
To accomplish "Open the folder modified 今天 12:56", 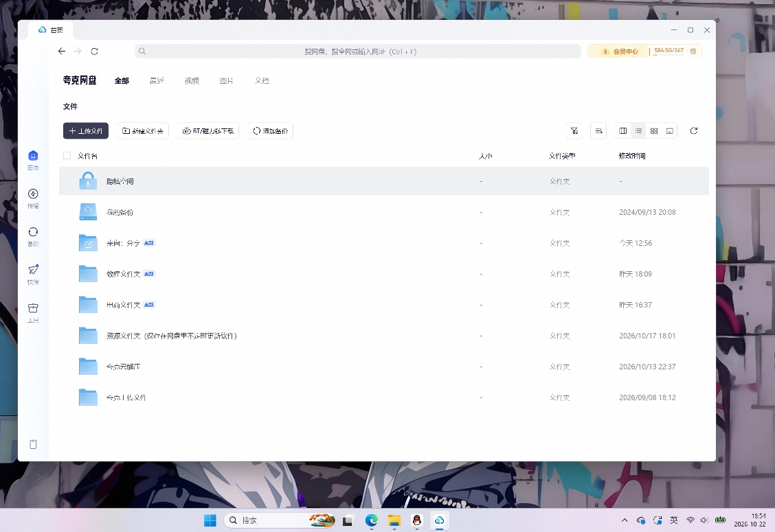I will 384,243.
